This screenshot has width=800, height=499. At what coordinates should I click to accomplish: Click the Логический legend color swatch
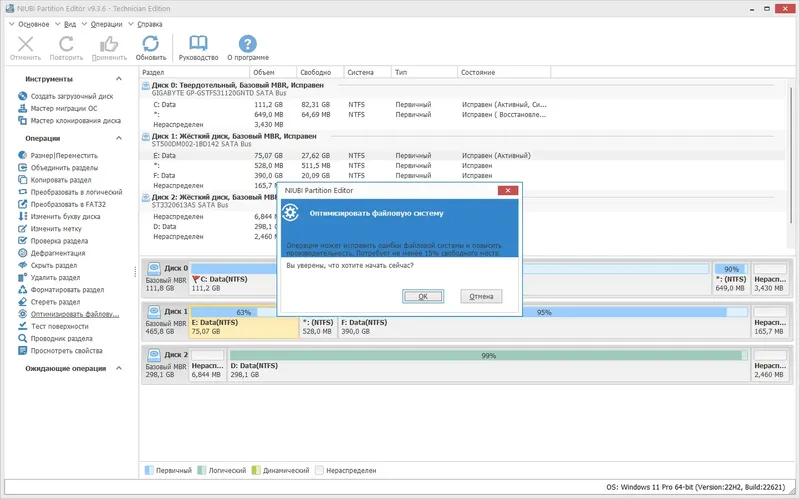(202, 470)
